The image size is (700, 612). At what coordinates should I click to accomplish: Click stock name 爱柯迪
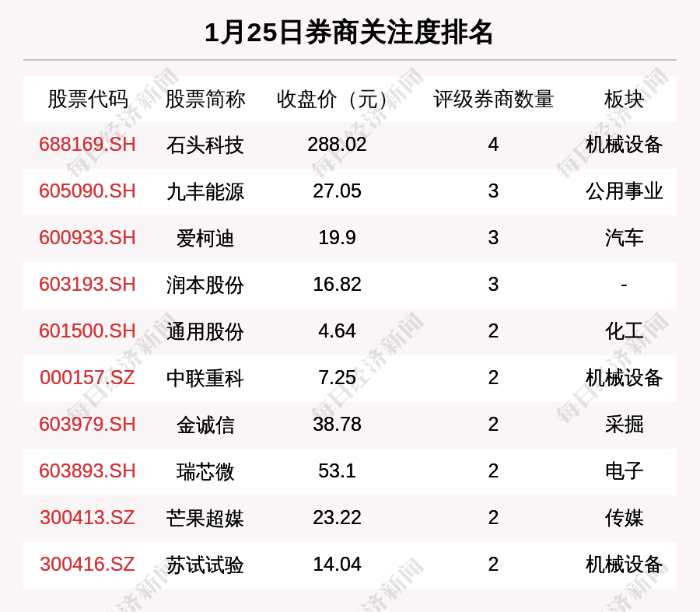pos(205,238)
